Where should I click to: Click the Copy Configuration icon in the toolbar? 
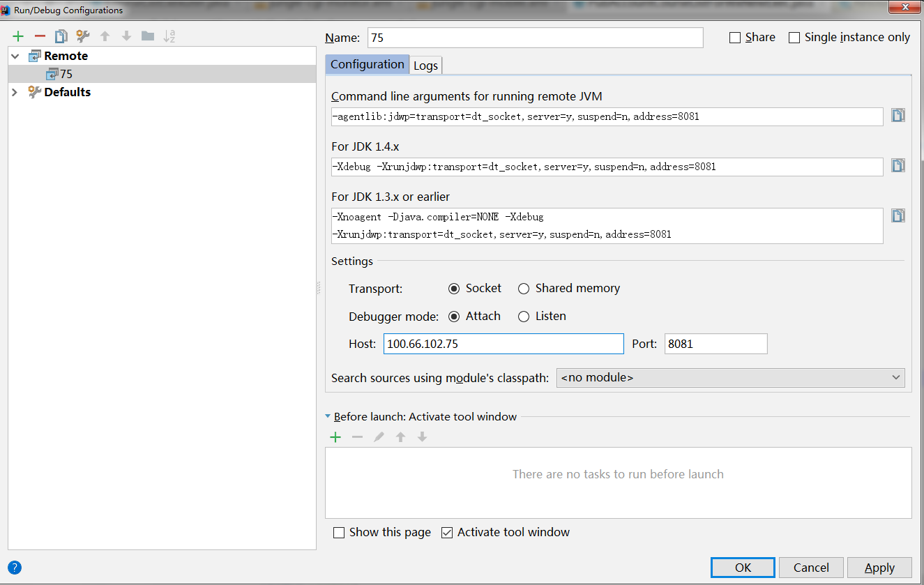(x=61, y=36)
